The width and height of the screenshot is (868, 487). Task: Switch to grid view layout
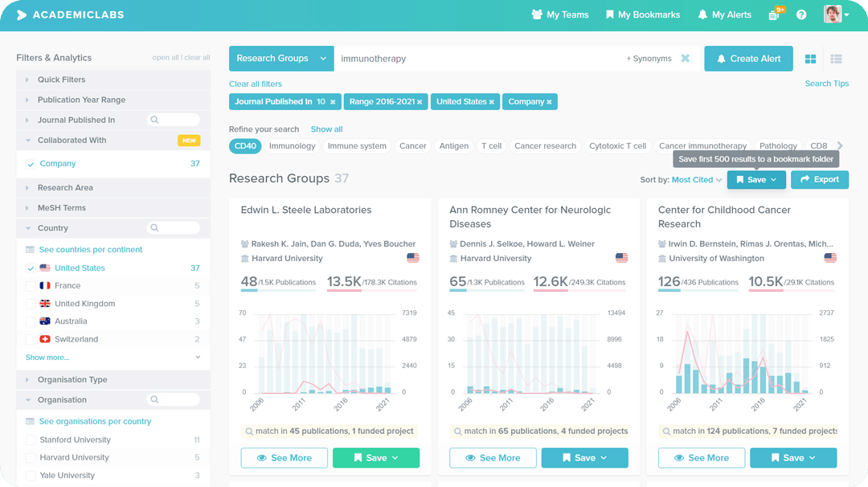pos(810,58)
